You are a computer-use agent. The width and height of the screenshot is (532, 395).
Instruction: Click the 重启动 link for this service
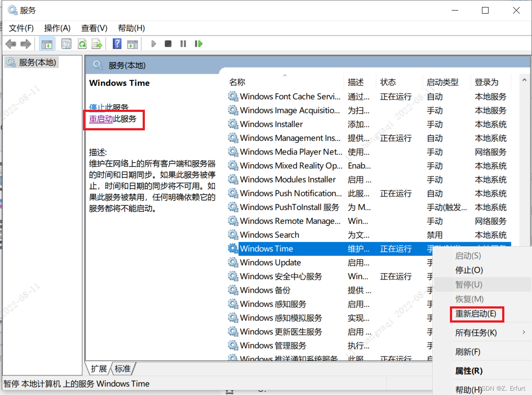101,118
